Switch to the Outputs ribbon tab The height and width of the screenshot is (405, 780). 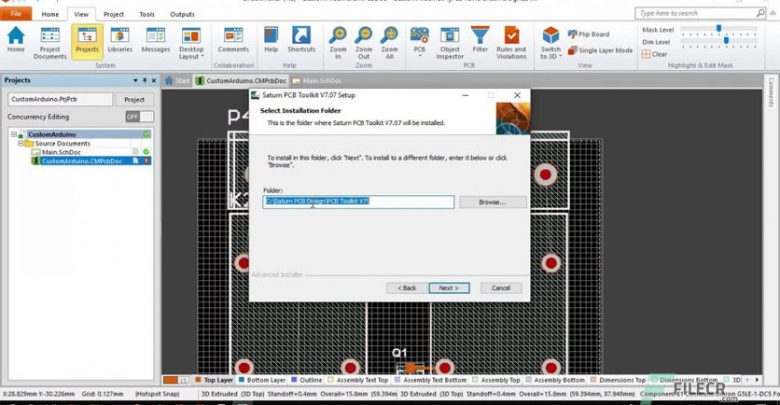tap(182, 14)
